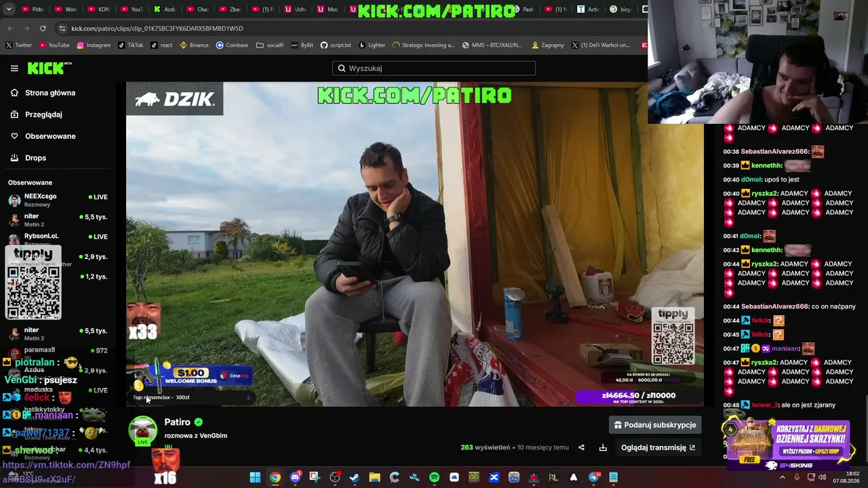Open the Instagram bookmark
The image size is (868, 488).
94,45
